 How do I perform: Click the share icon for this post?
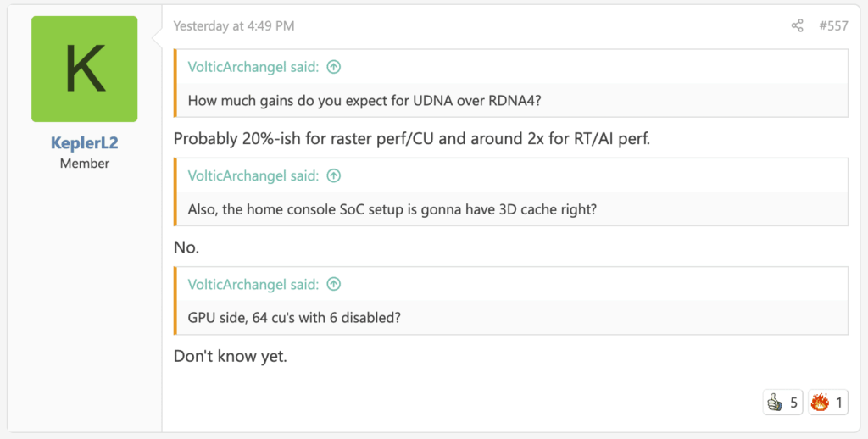click(x=797, y=26)
